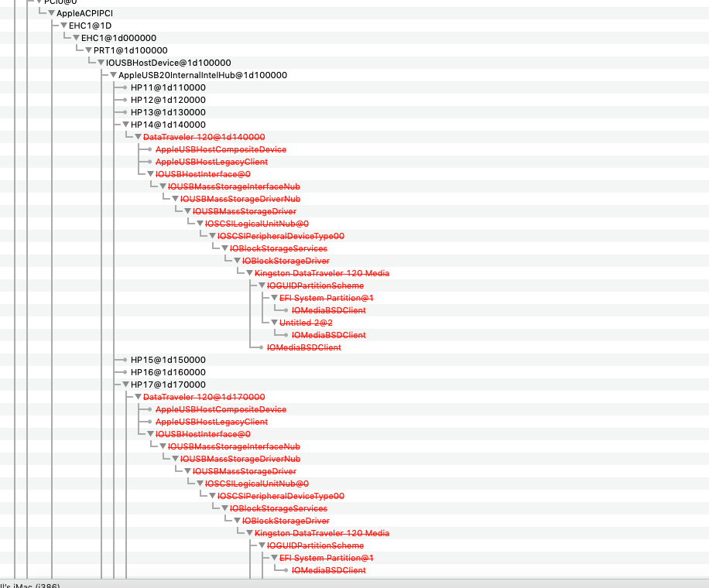The image size is (709, 588).
Task: Collapse the IOUSBHostDevice@1d100000 triangle
Action: (101, 63)
